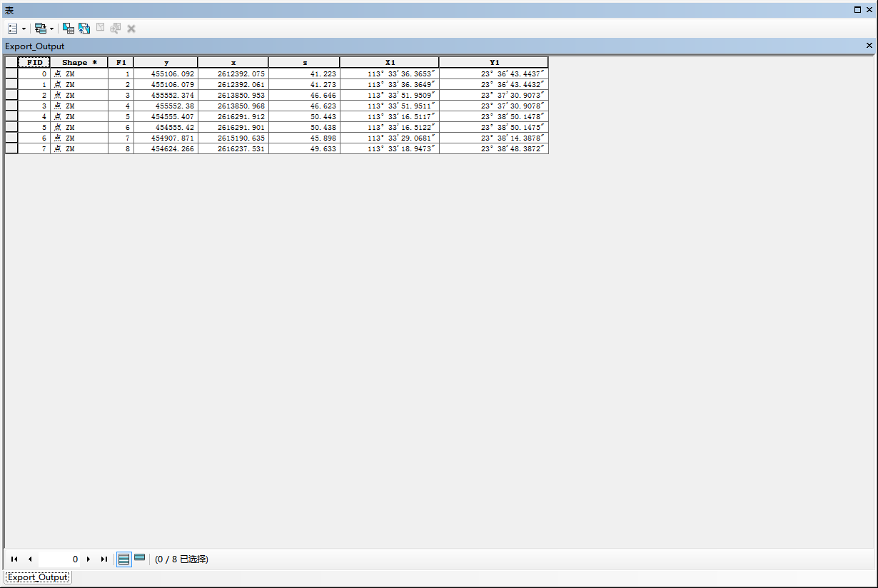Toggle Show all records view

pyautogui.click(x=124, y=559)
